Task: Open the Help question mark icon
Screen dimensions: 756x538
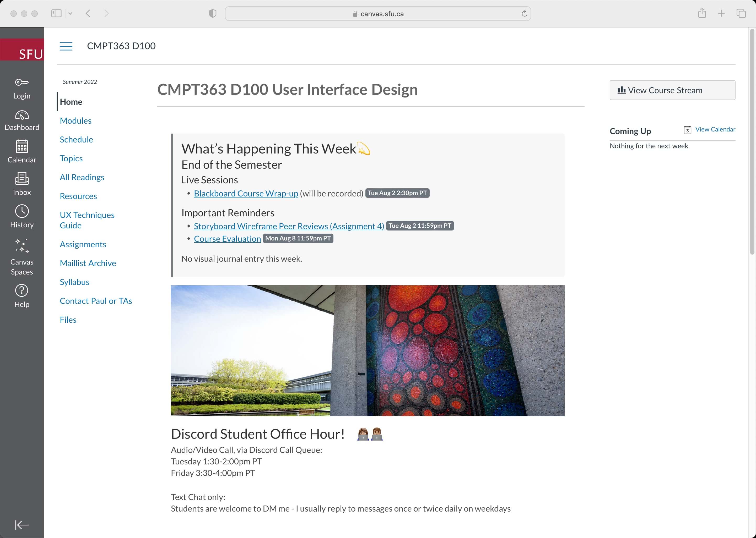Action: coord(22,290)
